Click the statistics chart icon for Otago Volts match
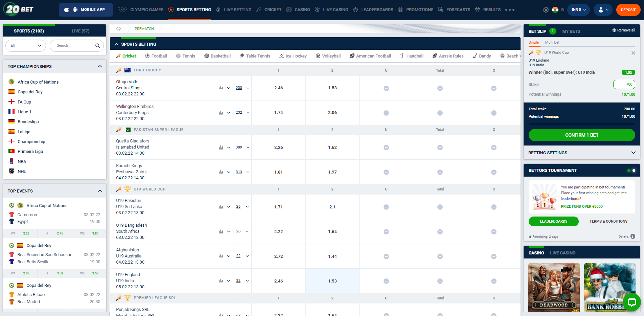 (221, 88)
